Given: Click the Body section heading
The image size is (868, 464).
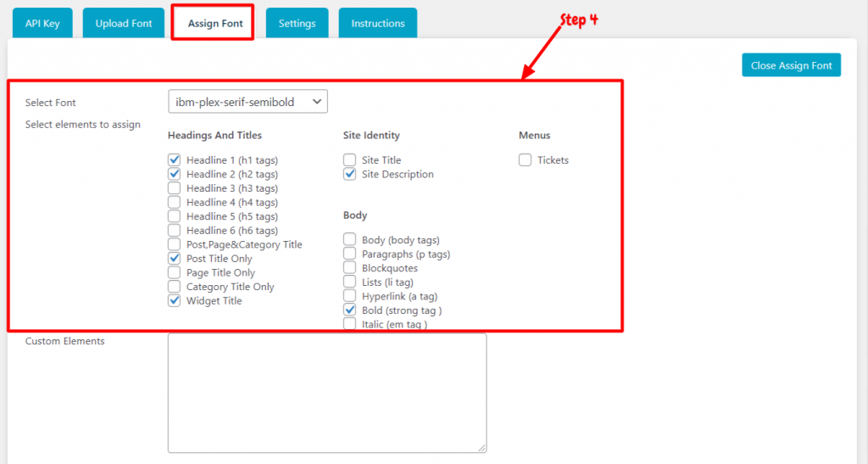Looking at the screenshot, I should [x=355, y=215].
